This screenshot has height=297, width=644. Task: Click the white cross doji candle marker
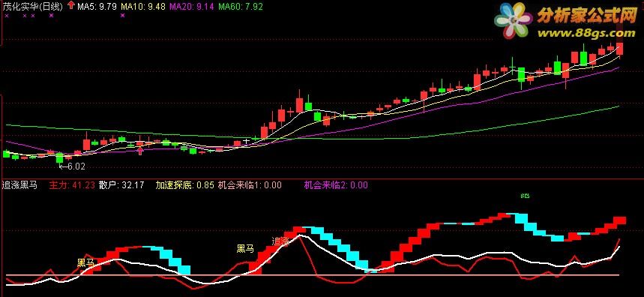(x=246, y=142)
